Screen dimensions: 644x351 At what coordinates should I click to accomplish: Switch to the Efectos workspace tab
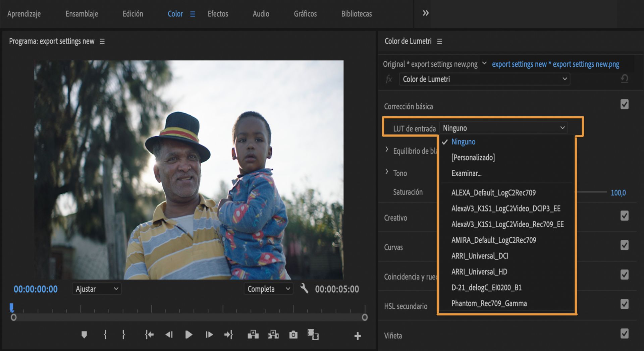click(218, 14)
